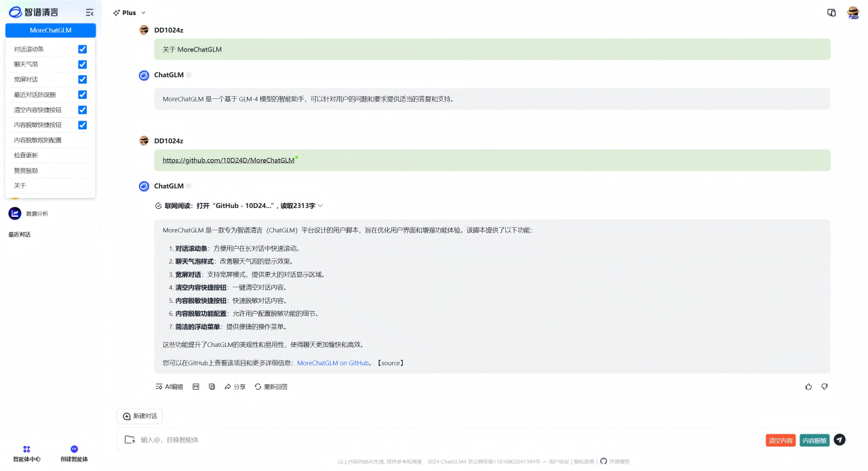Click the 最近对话 sidebar heading
Screen dimensions: 868x471
[19, 234]
